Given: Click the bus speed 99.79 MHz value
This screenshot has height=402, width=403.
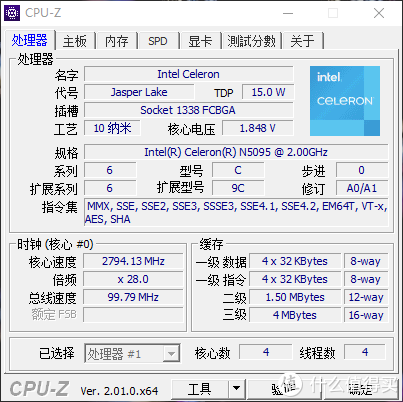Looking at the screenshot, I should click(133, 297).
